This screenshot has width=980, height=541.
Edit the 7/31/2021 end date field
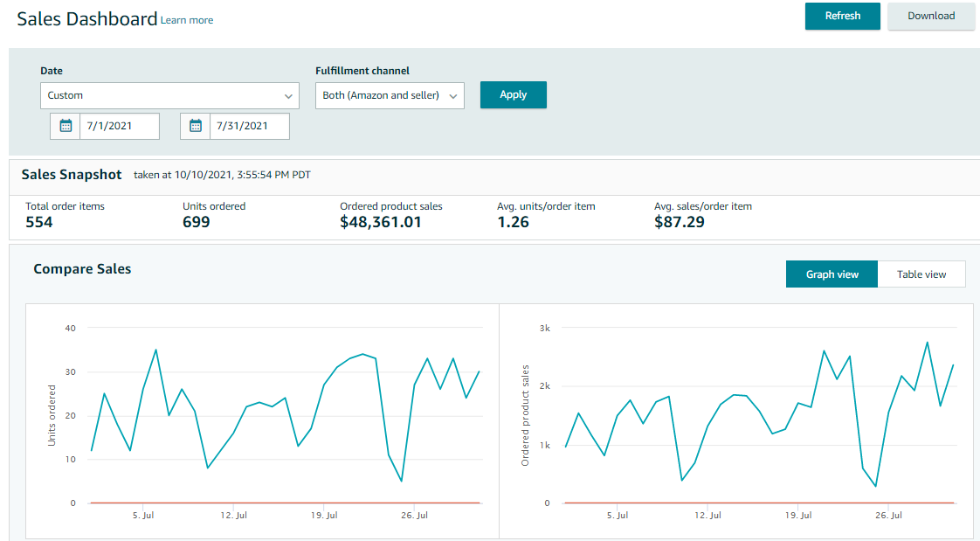coord(249,126)
